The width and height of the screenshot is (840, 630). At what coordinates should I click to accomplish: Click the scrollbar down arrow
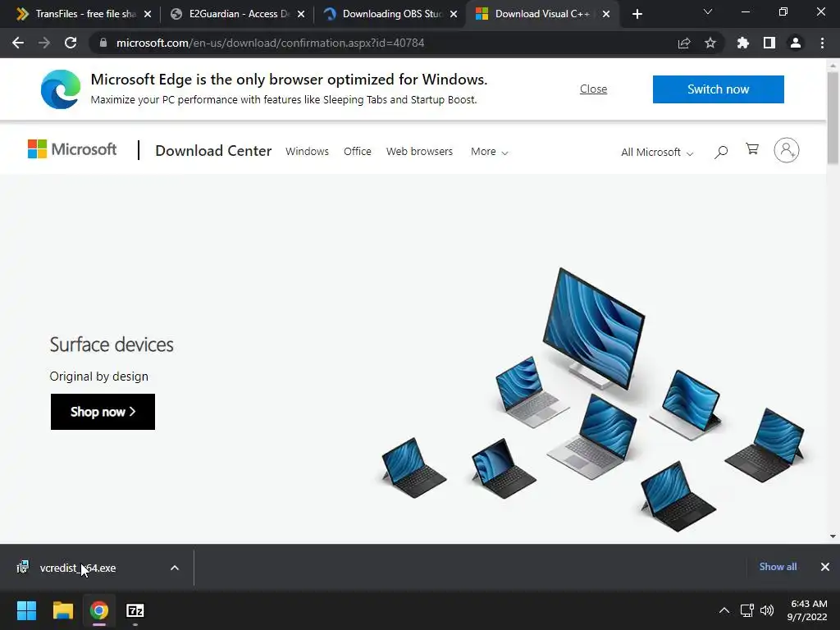[x=833, y=536]
